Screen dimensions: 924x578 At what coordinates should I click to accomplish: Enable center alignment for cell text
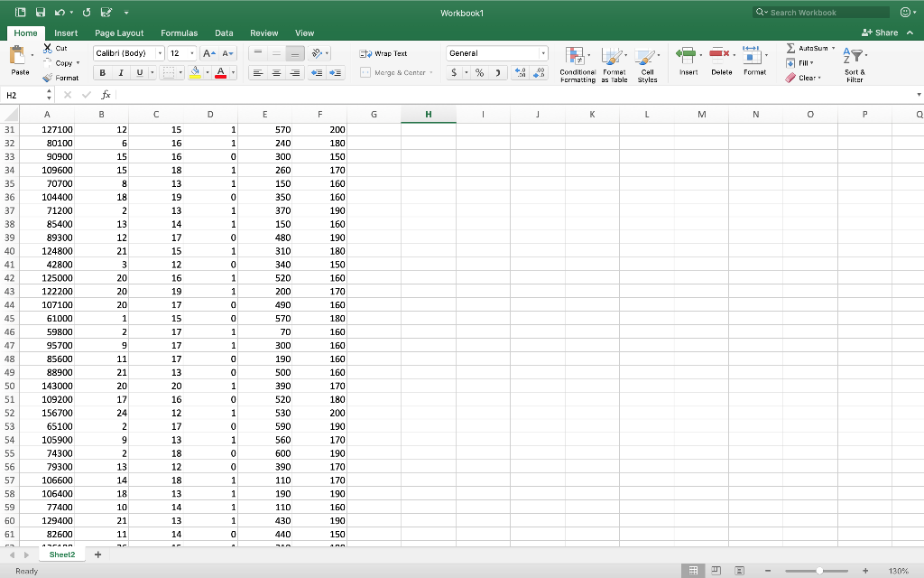(275, 71)
